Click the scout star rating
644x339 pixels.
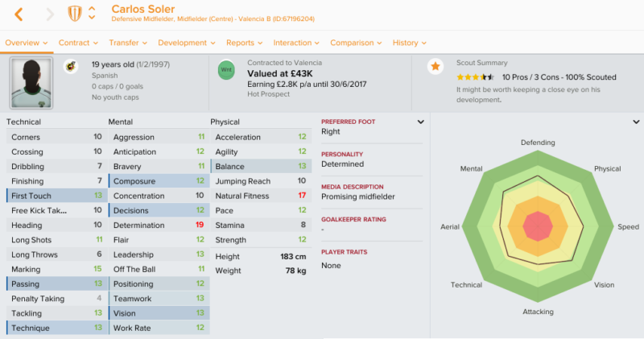click(475, 77)
